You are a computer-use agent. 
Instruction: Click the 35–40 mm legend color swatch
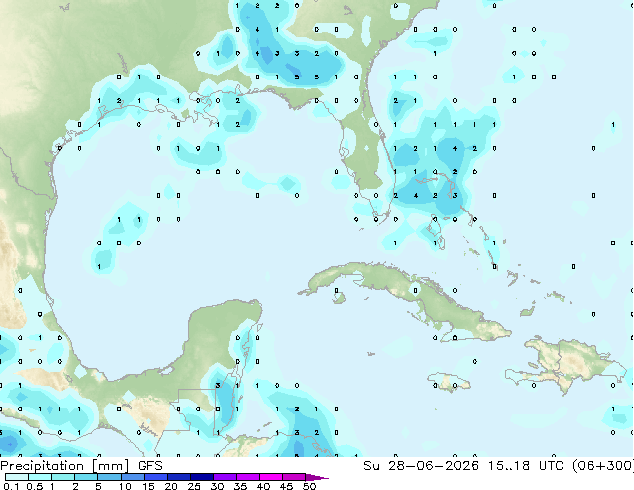(x=248, y=477)
